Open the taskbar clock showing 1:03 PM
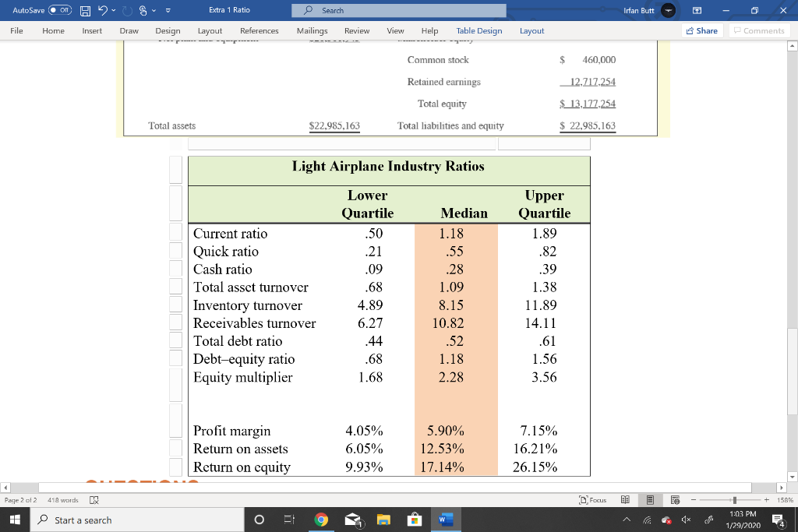Screen dimensions: 798x532 tap(743, 520)
